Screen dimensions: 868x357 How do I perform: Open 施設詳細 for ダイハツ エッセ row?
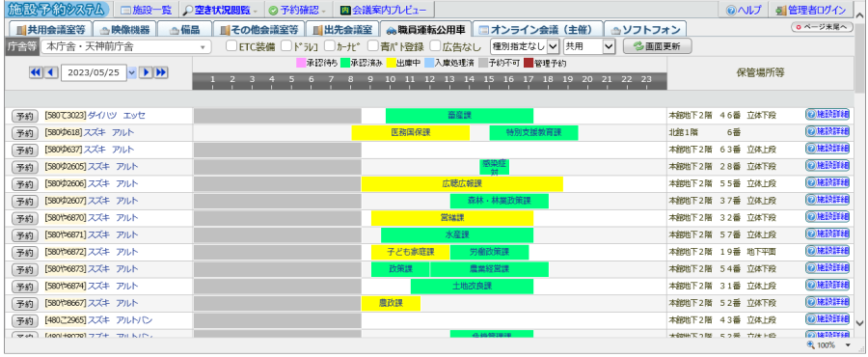[827, 115]
